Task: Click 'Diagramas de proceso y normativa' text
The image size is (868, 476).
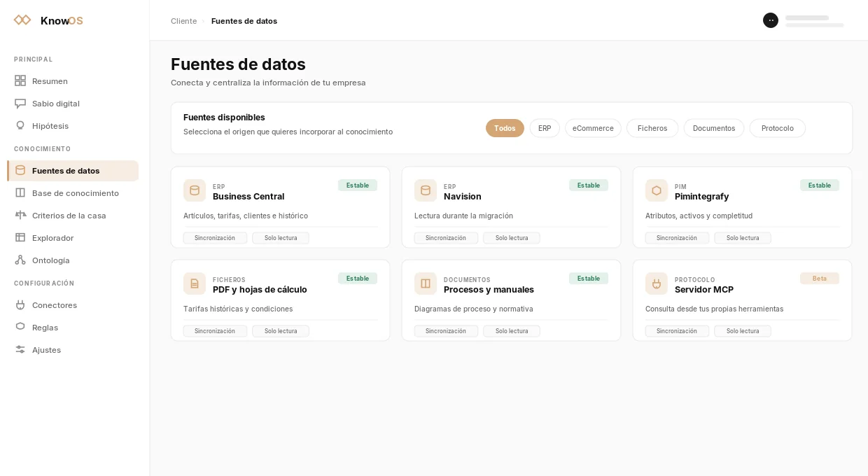Action: point(474,309)
